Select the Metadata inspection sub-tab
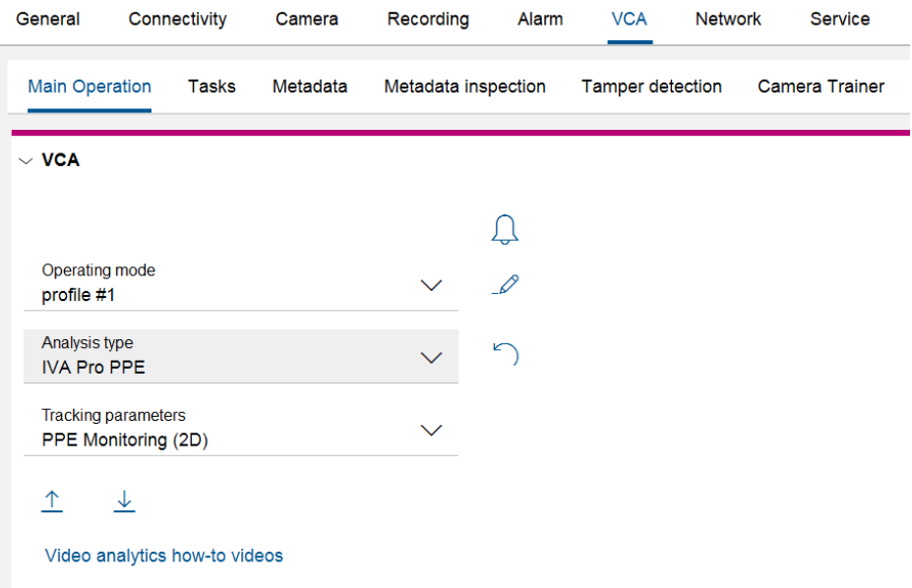Screen dimensions: 912x588 coord(464,87)
